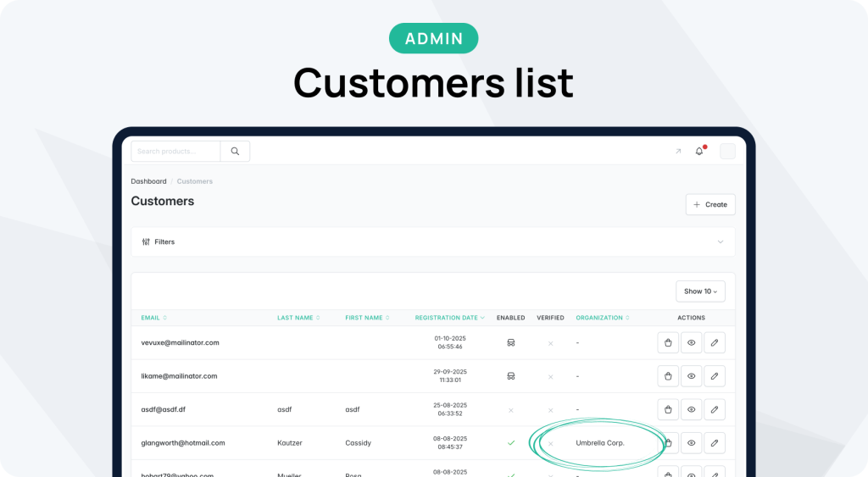
Task: Go to Dashboard breadcrumb link
Action: coord(148,181)
